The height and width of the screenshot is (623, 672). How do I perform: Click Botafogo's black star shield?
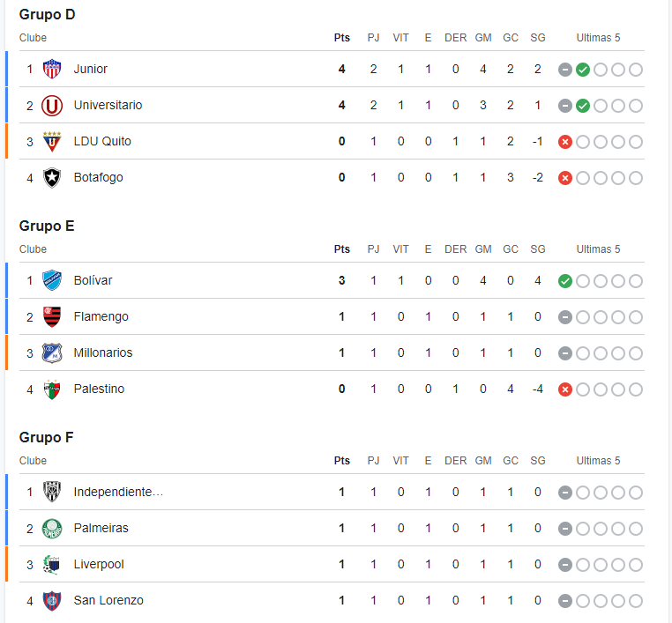click(x=52, y=178)
